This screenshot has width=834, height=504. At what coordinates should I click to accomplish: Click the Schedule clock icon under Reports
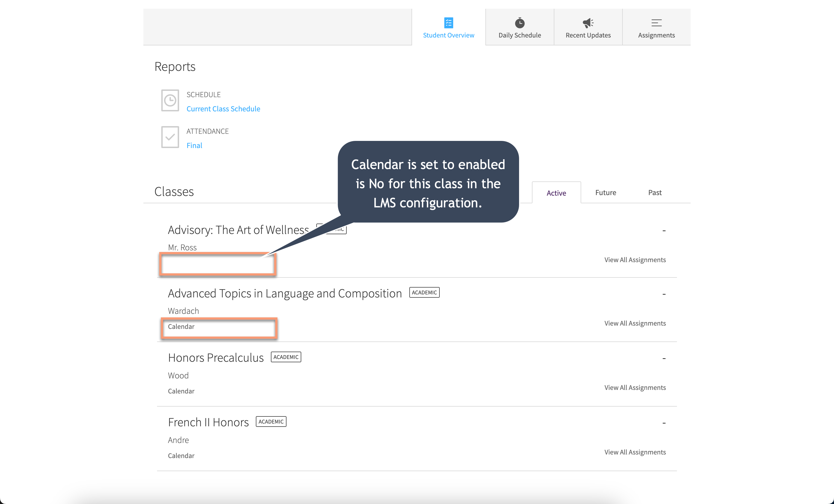coord(170,100)
